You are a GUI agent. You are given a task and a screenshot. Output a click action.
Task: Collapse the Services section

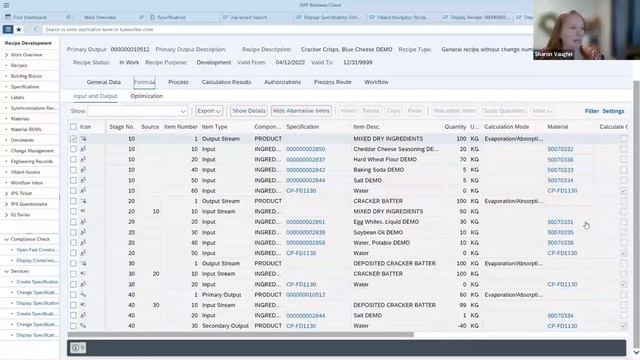tap(7, 271)
